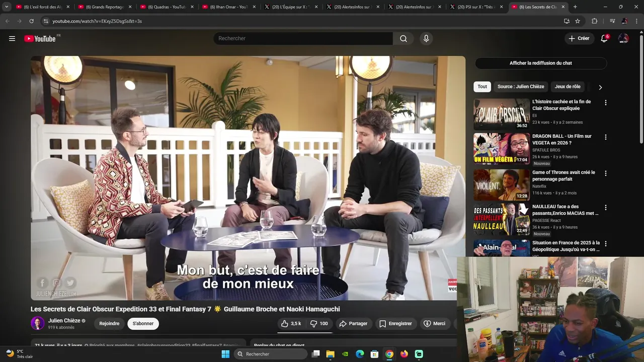The height and width of the screenshot is (362, 644).
Task: Select the "Source : Julien Chièze" chip
Action: [x=521, y=86]
